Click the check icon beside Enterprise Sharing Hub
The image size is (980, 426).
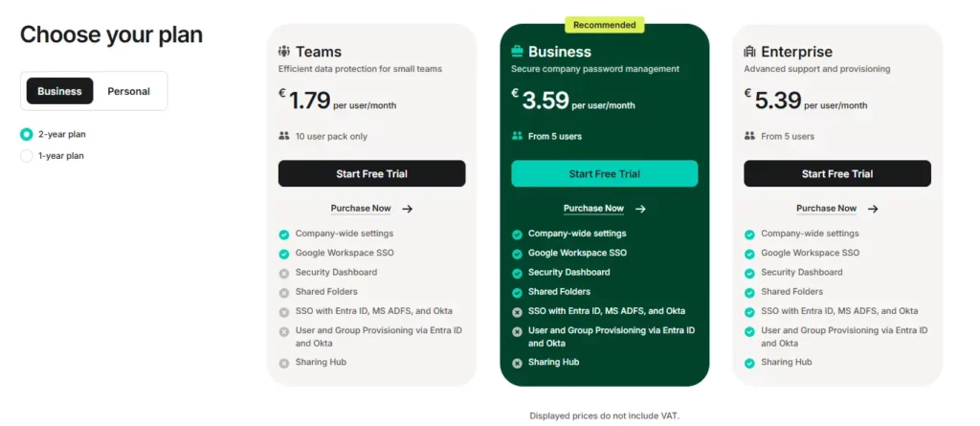coord(750,363)
